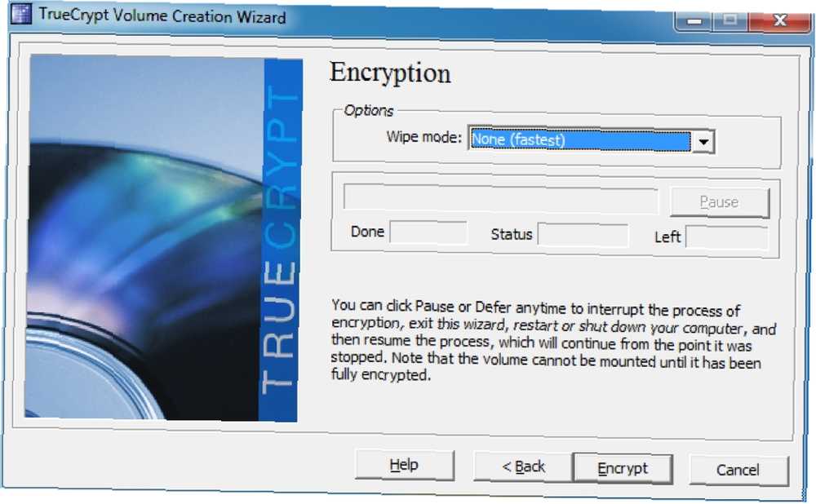Click the Status value field
Screen dimensions: 816x504
583,235
